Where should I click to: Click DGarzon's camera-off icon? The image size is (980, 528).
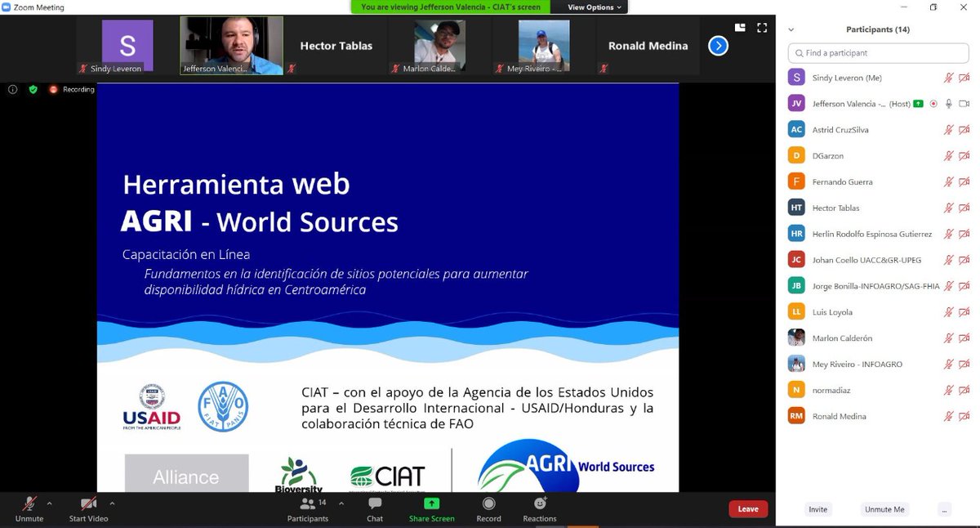(964, 155)
